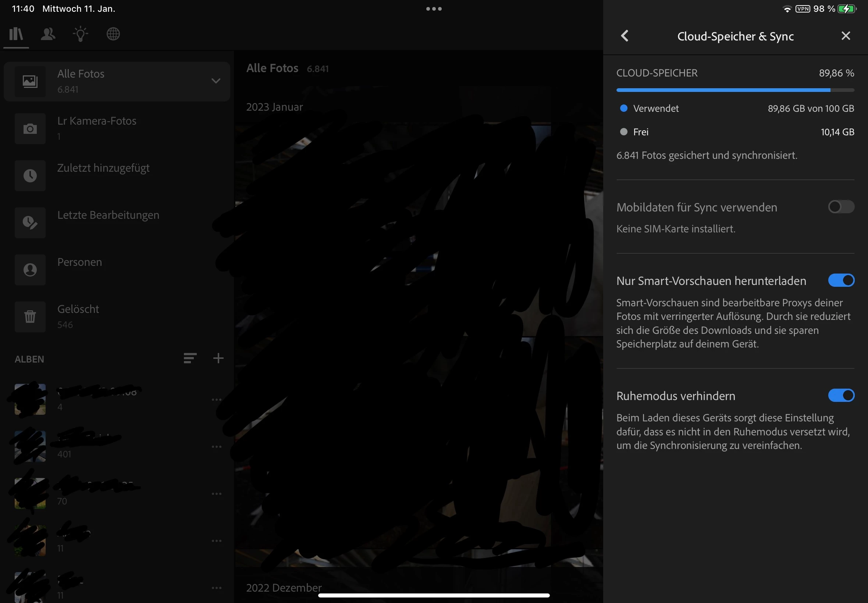Screen dimensions: 868x603
Task: Click the sort albums icon
Action: (190, 358)
